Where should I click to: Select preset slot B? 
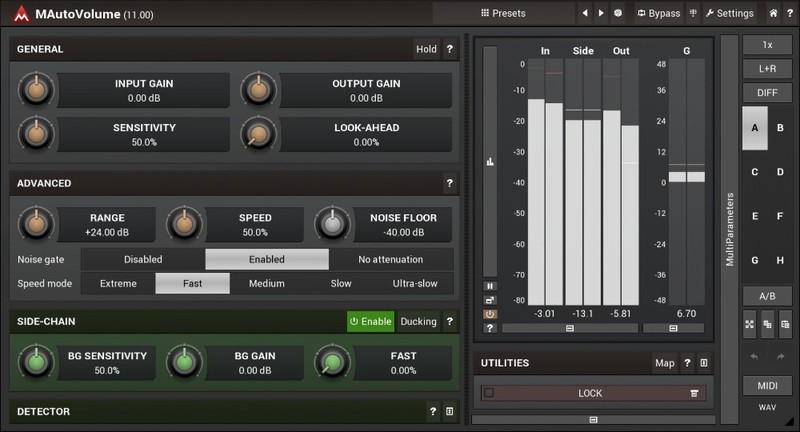tap(780, 128)
